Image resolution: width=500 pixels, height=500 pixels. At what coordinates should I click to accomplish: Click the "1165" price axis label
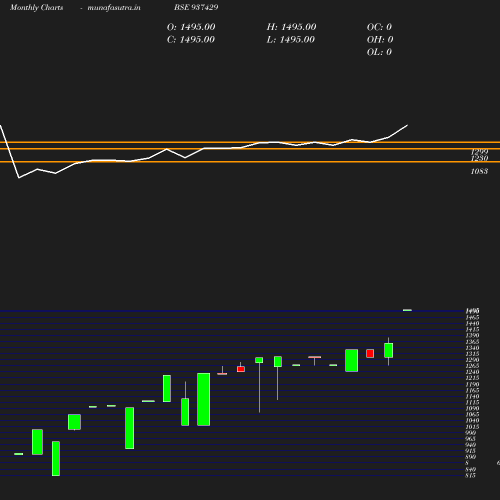(473, 390)
